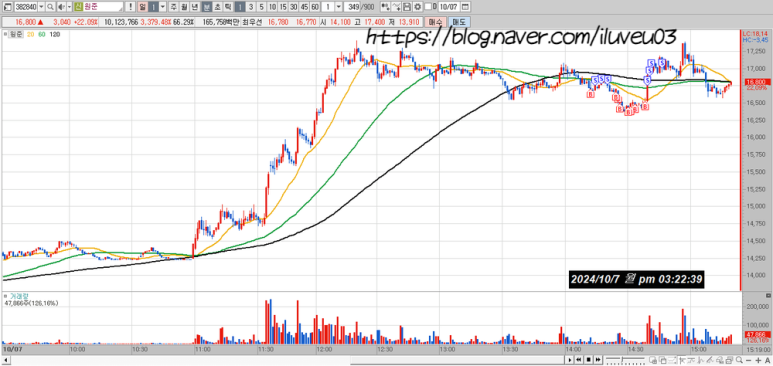
Task: Click the add indicator line icon
Action: tap(397, 7)
